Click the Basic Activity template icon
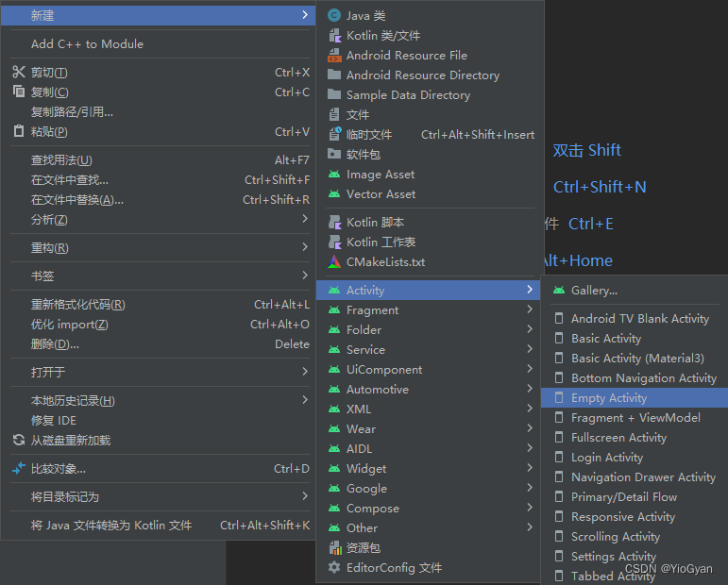This screenshot has width=728, height=585. click(559, 338)
